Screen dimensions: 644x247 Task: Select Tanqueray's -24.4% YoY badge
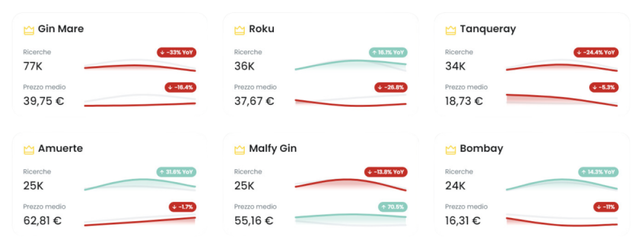[596, 53]
